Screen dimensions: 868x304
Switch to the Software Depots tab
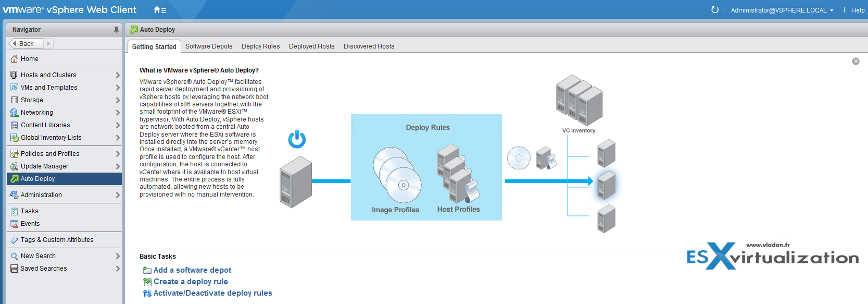209,46
